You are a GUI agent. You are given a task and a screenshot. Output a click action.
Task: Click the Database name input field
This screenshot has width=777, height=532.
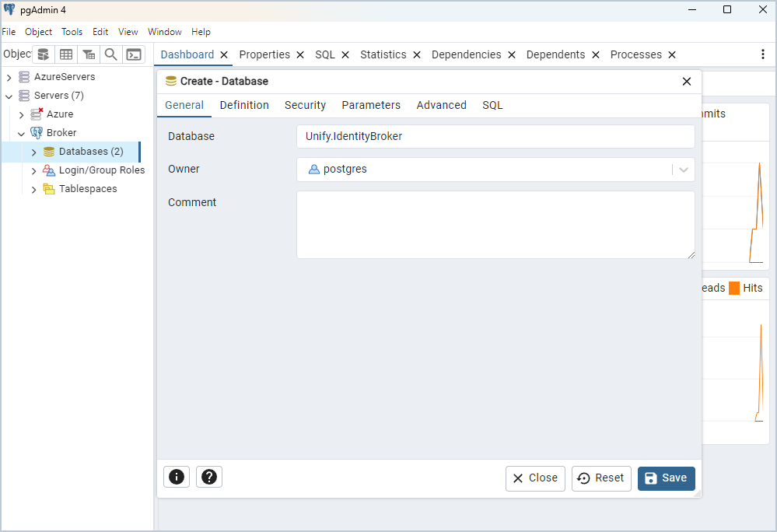(x=495, y=136)
